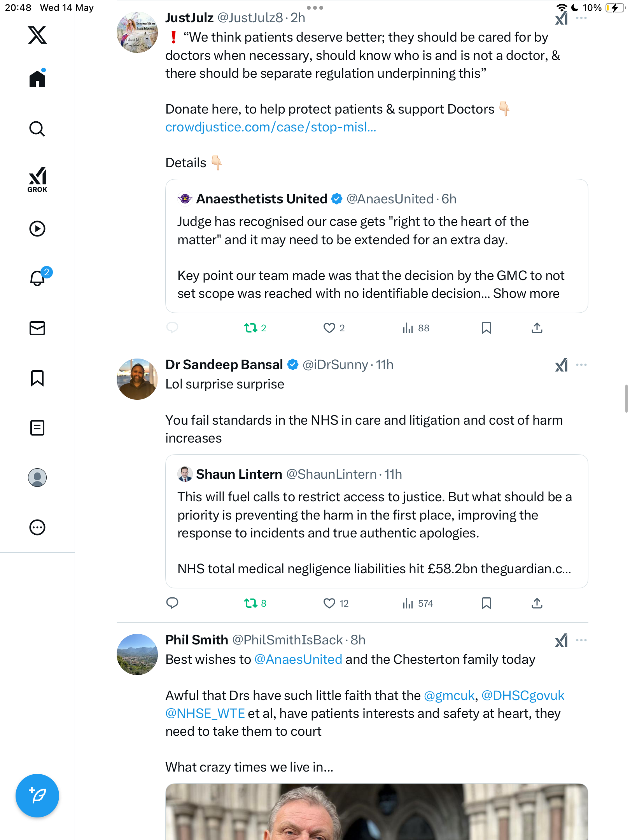Open more options on Phil Smith's post
630x840 pixels.
(581, 640)
